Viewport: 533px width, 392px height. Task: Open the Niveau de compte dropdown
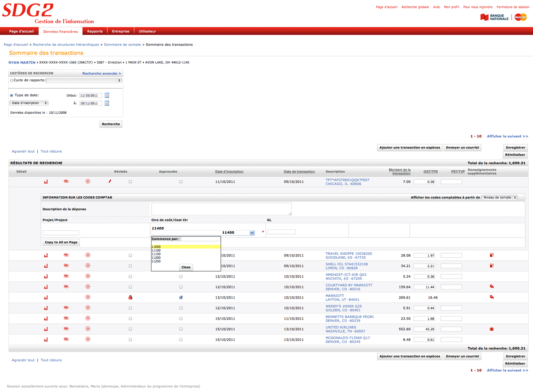click(500, 197)
